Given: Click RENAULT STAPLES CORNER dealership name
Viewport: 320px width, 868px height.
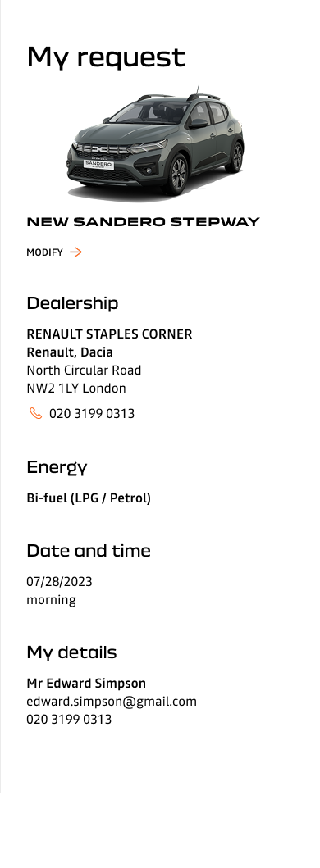Looking at the screenshot, I should click(109, 334).
